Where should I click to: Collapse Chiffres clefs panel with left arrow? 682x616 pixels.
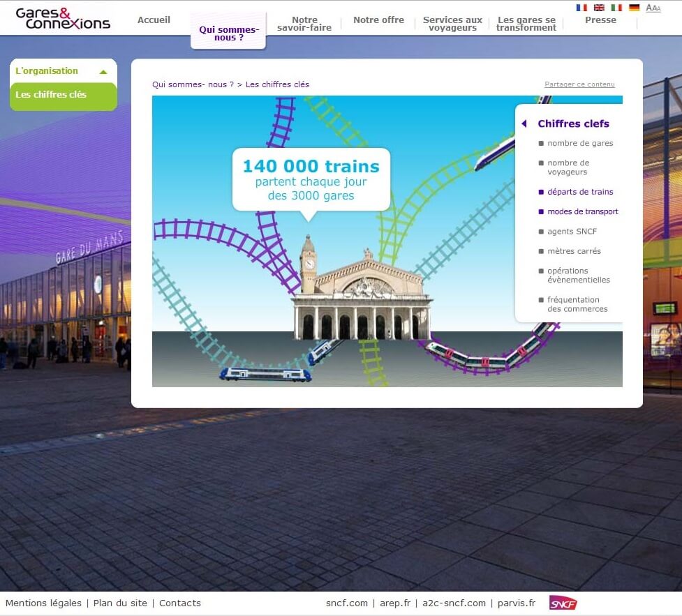click(524, 123)
